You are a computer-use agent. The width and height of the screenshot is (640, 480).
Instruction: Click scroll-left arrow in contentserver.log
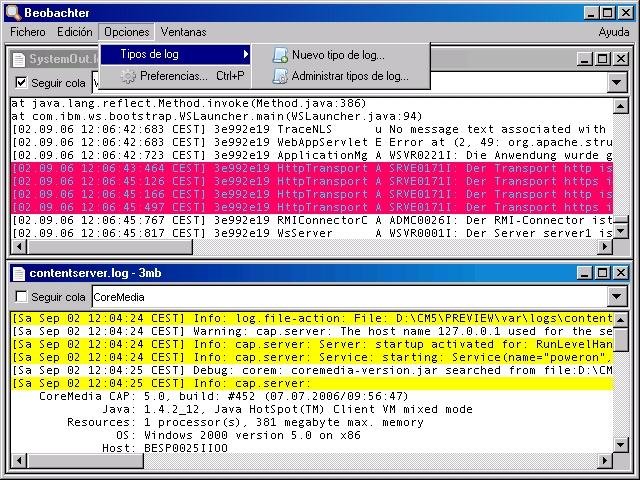pos(19,460)
